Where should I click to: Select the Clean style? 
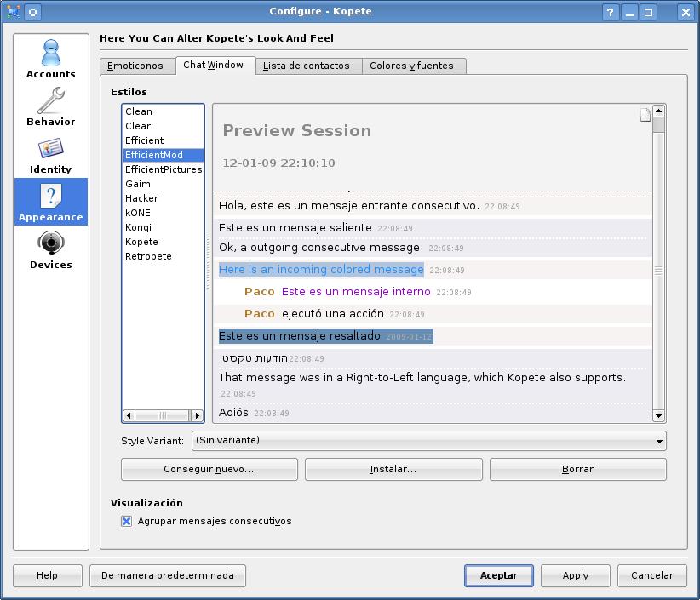coord(163,111)
